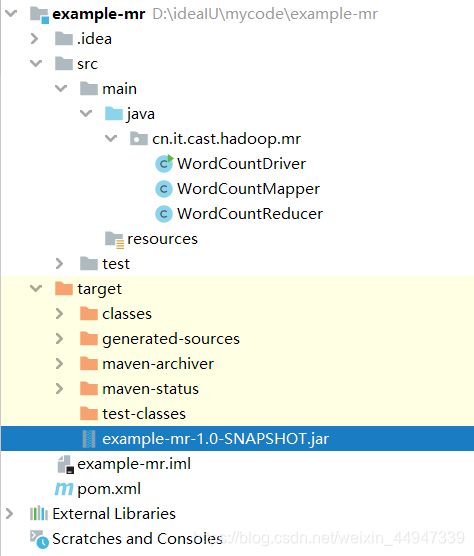Click the cn.it.cast.hadoop.mr package icon
Viewport: 474px width, 556px height.
(139, 139)
